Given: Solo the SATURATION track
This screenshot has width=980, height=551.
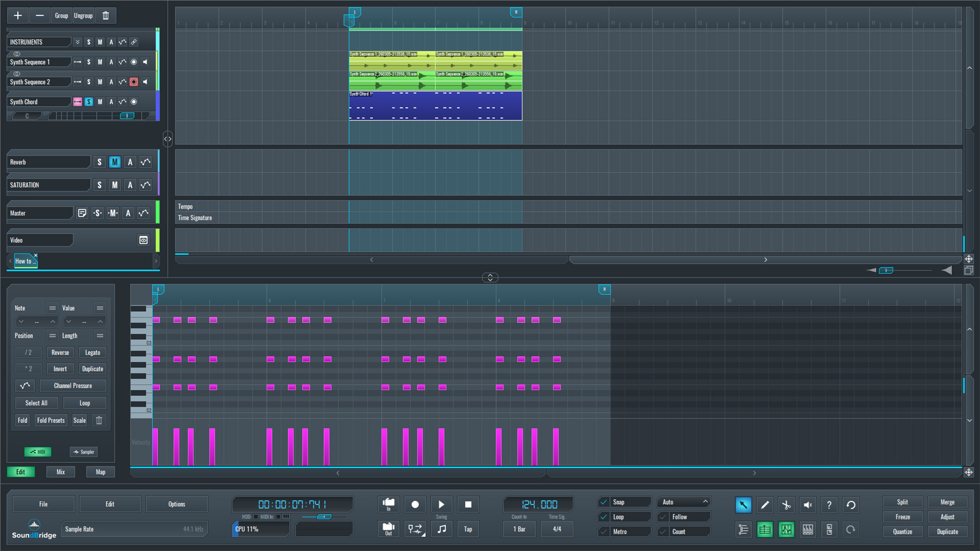Looking at the screenshot, I should coord(100,185).
